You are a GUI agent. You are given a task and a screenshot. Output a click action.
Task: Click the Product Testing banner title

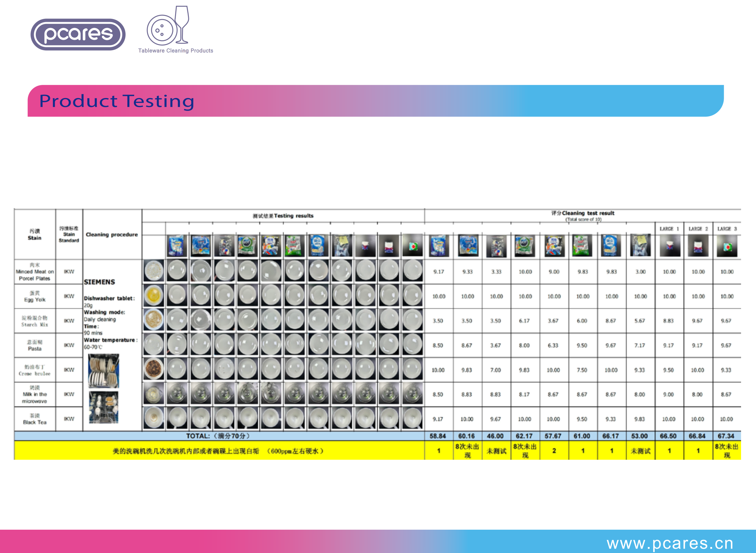pyautogui.click(x=117, y=101)
